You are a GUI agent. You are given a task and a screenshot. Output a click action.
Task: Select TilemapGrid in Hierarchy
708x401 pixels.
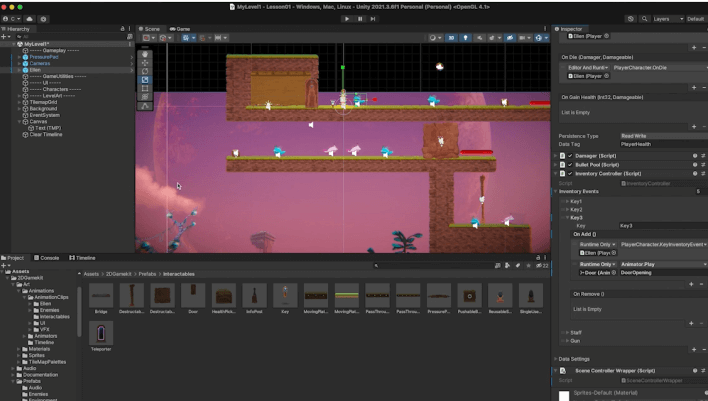coord(43,102)
